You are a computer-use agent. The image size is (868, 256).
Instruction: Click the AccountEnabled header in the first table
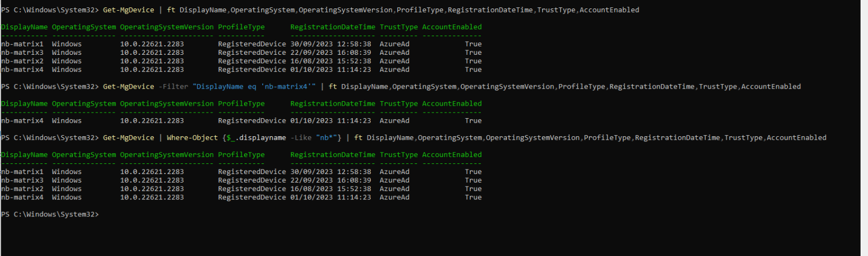pos(452,27)
